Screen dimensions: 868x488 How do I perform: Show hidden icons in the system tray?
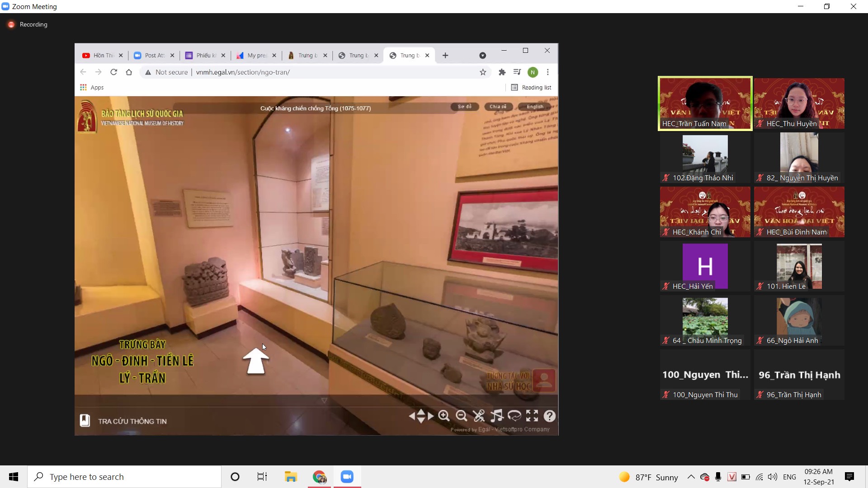[691, 477]
